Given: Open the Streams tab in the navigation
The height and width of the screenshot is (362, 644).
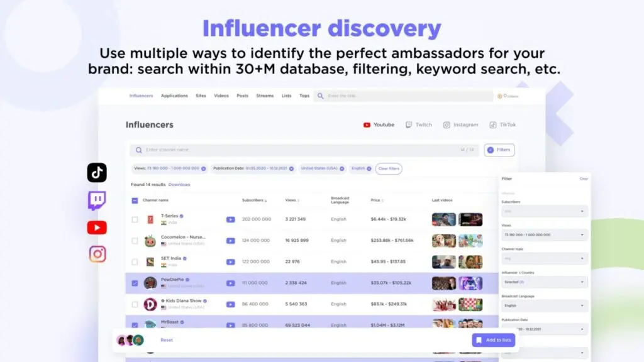Looking at the screenshot, I should [265, 96].
